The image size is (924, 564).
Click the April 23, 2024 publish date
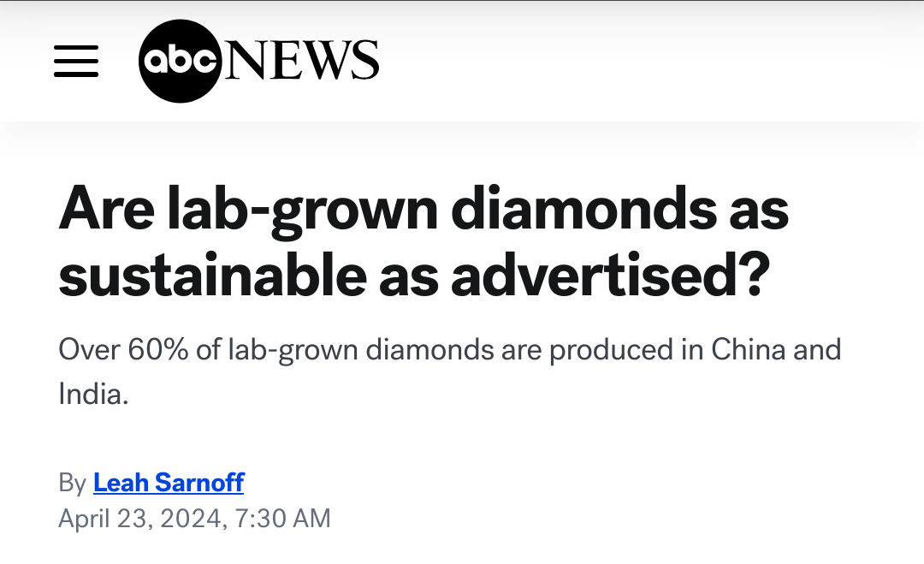(x=140, y=519)
